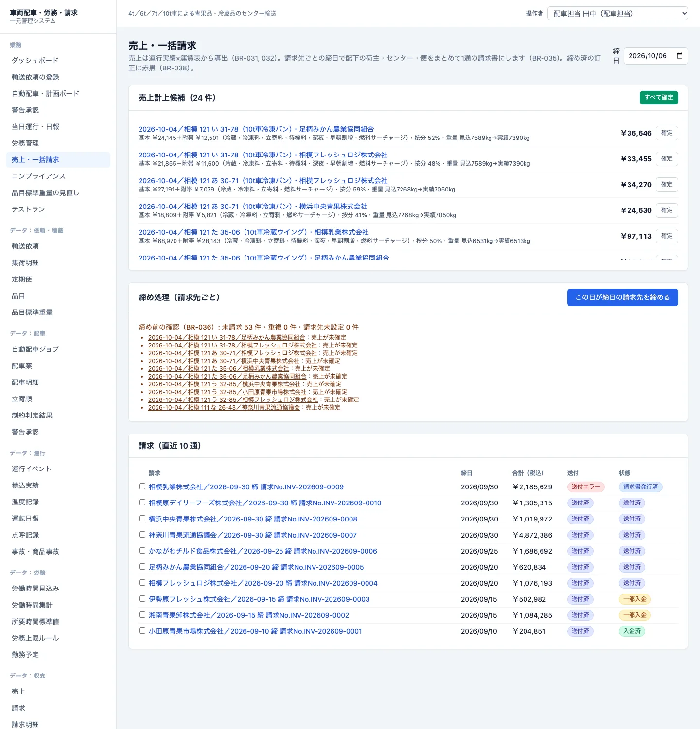Confirm the ¥36,646 足柄みかん sales candidate

click(667, 133)
